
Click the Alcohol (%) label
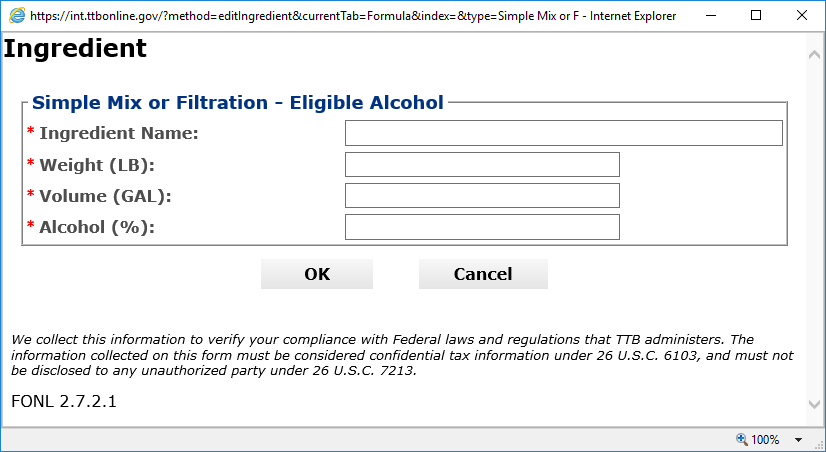click(x=96, y=227)
